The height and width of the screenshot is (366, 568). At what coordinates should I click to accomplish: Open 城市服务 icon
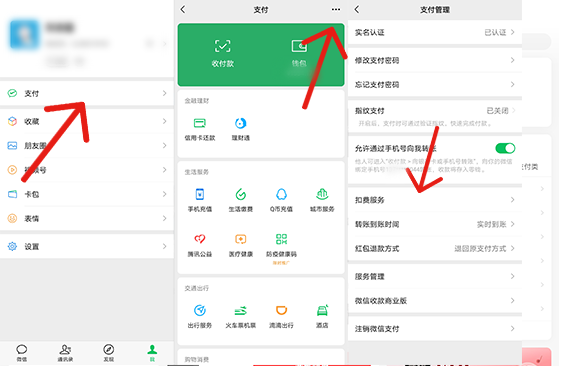(322, 194)
